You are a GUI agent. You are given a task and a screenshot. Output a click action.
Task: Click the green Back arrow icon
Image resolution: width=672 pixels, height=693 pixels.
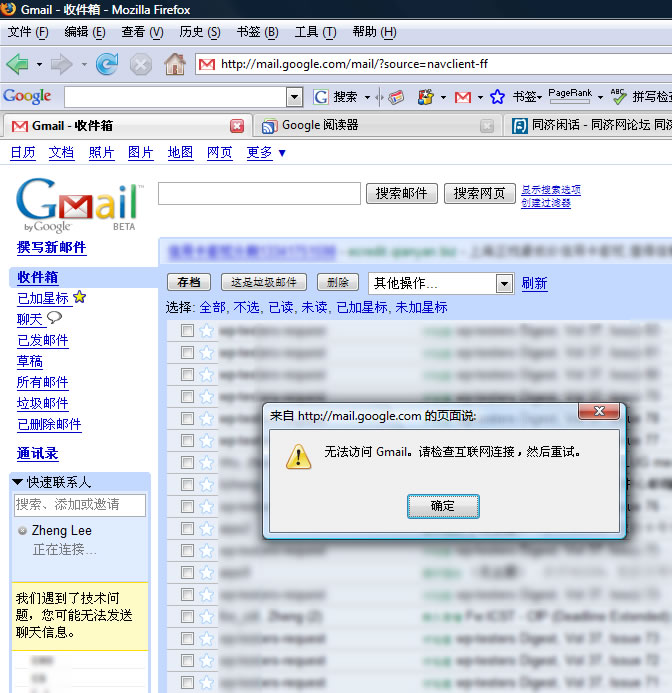click(x=17, y=64)
